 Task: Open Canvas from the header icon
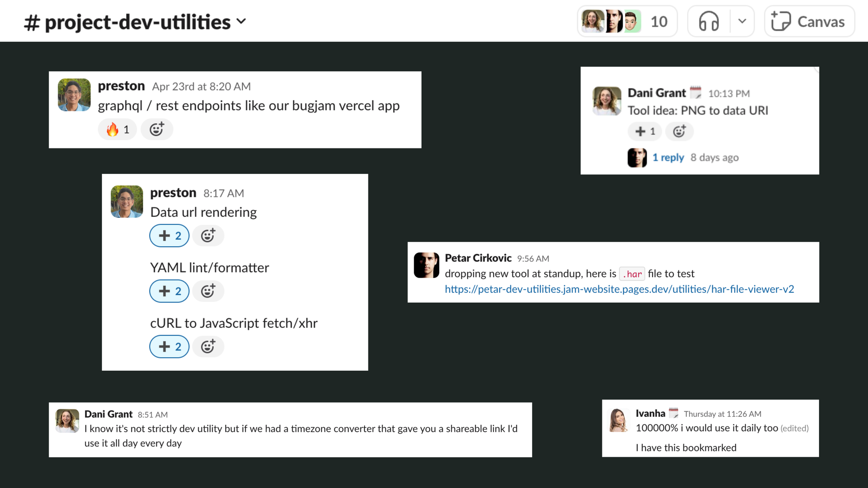point(809,21)
